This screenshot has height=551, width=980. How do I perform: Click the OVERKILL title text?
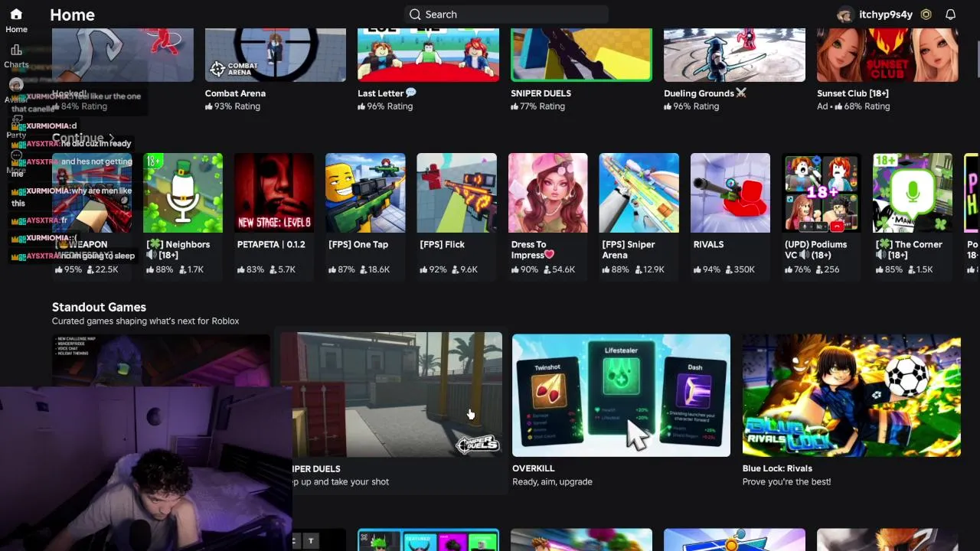click(x=534, y=468)
